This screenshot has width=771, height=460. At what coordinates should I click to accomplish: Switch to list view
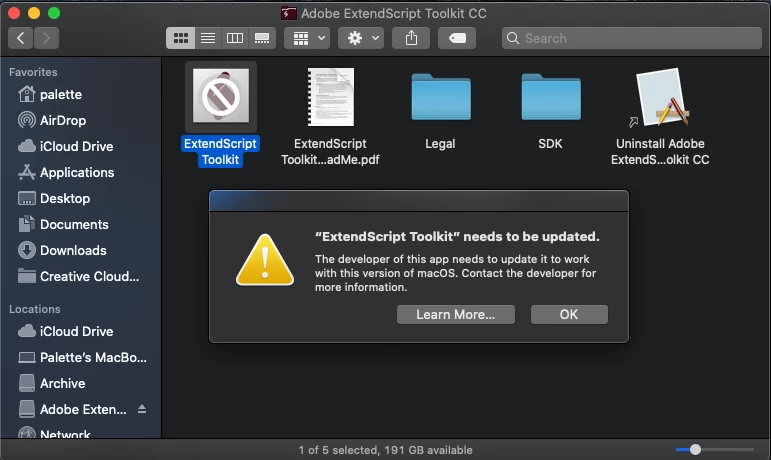tap(208, 38)
